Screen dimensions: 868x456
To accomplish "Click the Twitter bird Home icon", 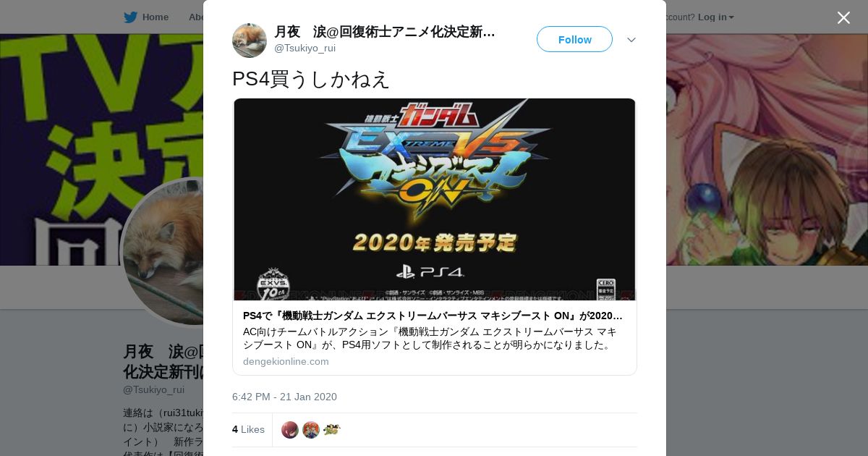I will point(130,17).
